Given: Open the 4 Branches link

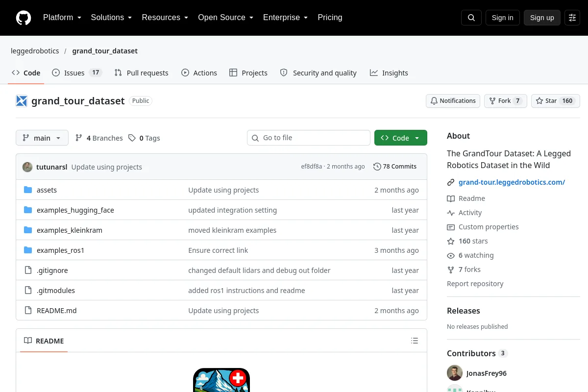Looking at the screenshot, I should point(99,138).
